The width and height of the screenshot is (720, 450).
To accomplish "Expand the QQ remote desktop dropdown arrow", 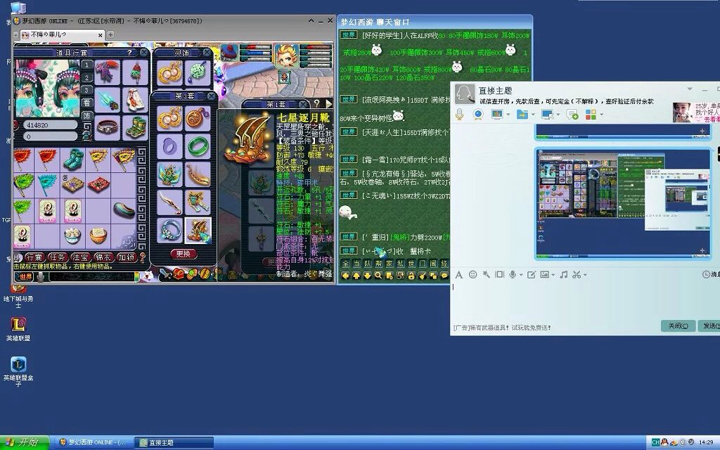I will pyautogui.click(x=557, y=115).
